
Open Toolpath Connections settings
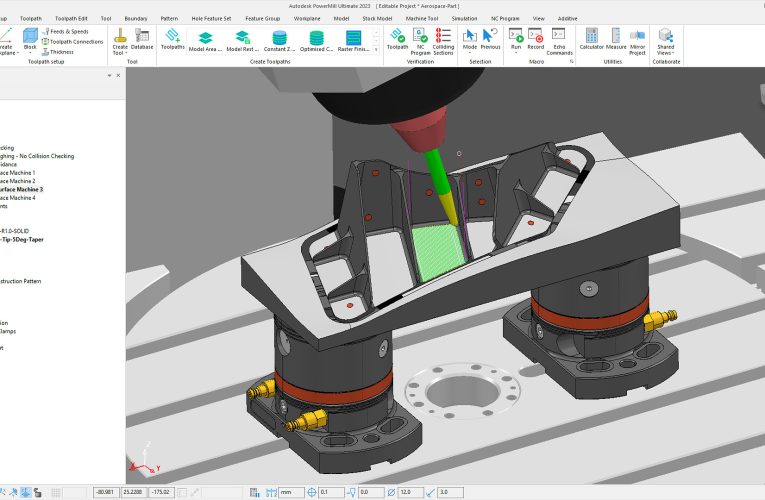[x=72, y=41]
